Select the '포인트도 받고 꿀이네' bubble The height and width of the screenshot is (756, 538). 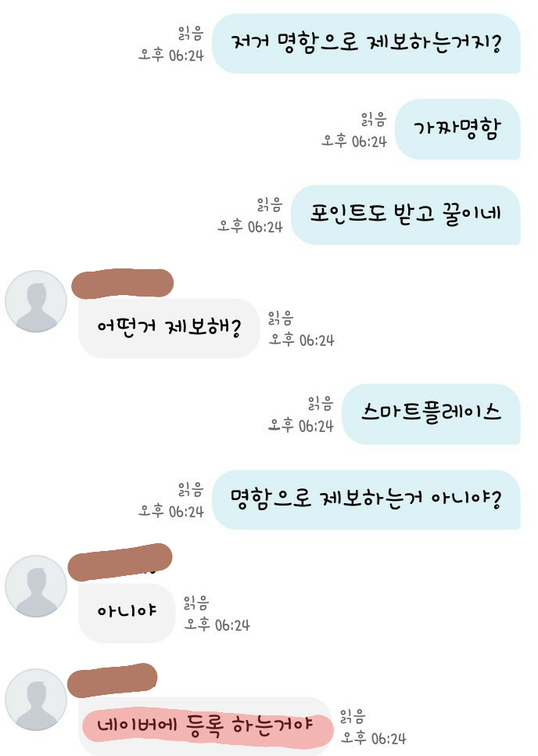406,214
